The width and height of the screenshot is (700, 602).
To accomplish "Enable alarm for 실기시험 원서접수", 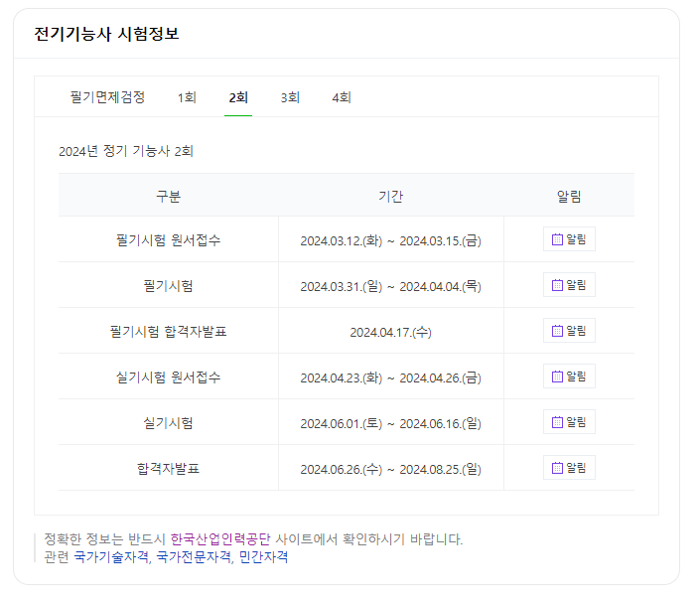I will click(x=569, y=376).
